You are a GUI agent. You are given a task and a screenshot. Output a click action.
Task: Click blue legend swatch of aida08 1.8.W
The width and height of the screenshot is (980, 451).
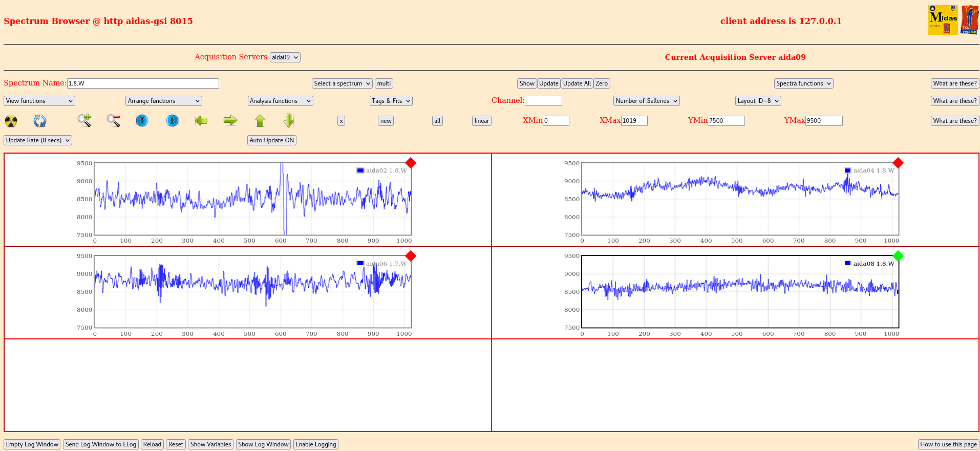pyautogui.click(x=847, y=264)
